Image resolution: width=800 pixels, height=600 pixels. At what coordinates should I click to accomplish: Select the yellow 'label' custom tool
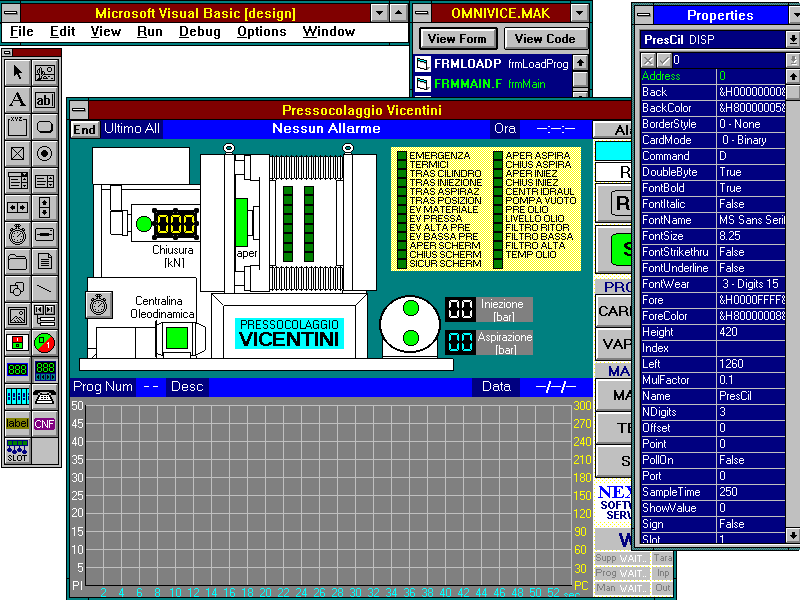17,424
